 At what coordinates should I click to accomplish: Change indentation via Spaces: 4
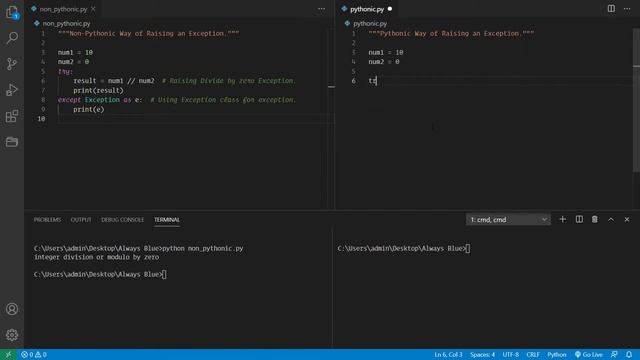482,354
